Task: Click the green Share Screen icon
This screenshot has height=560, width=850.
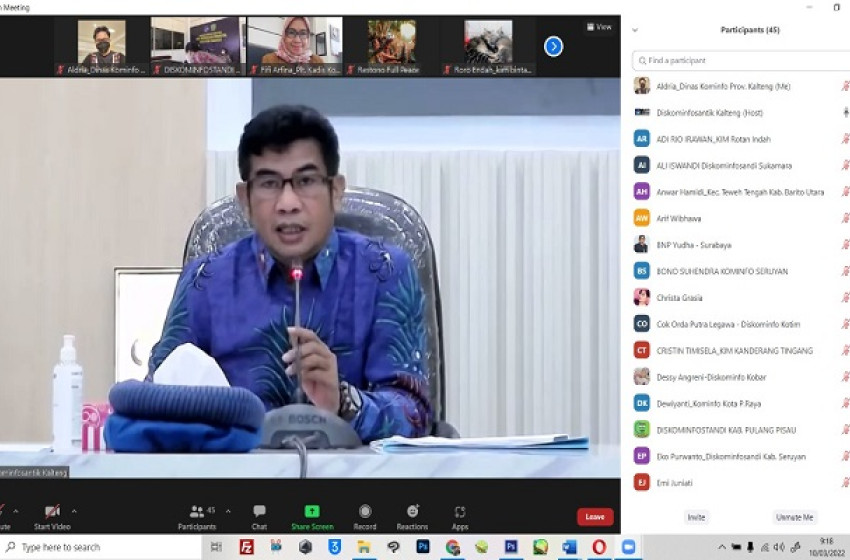Action: coord(312,511)
